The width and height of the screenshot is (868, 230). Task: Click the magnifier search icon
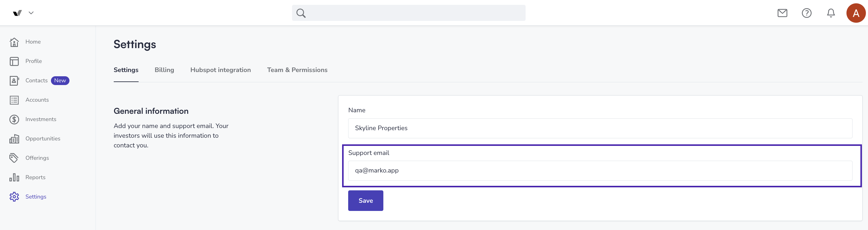301,13
